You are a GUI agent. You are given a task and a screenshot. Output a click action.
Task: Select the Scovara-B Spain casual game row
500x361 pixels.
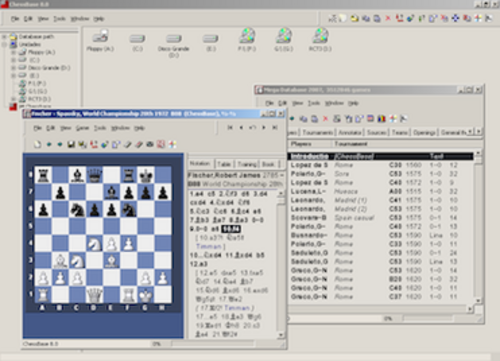[x=381, y=218]
